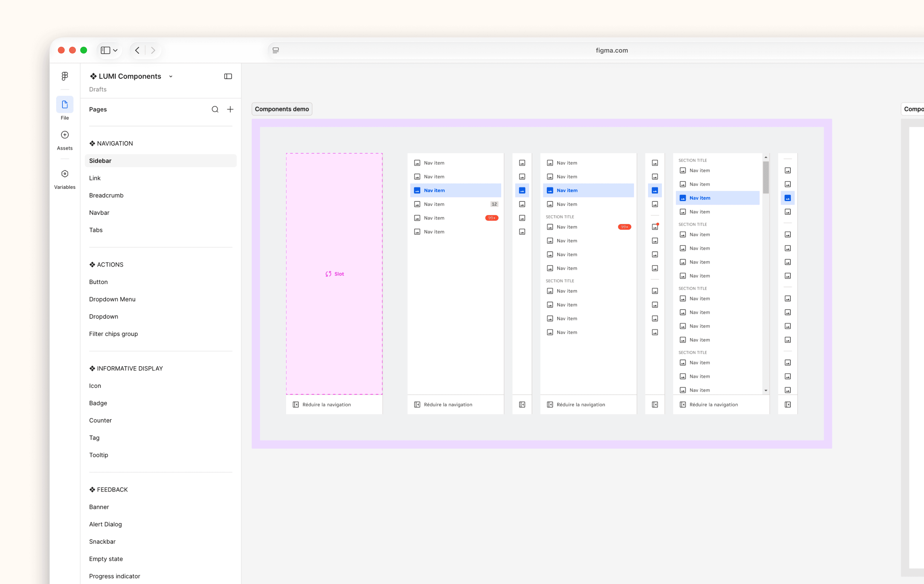
Task: Click selected blue icon in last collapsed sidebar
Action: [x=788, y=198]
